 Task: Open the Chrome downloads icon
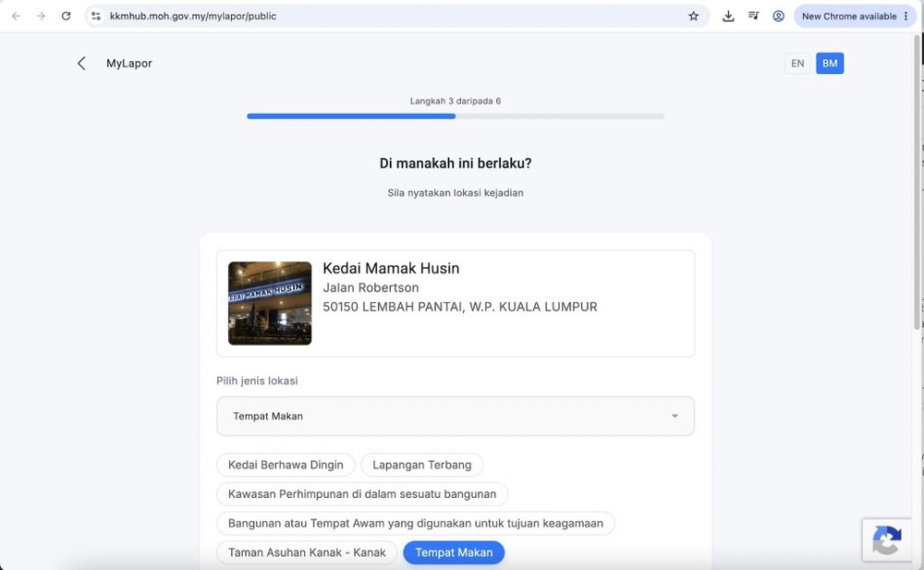point(728,16)
